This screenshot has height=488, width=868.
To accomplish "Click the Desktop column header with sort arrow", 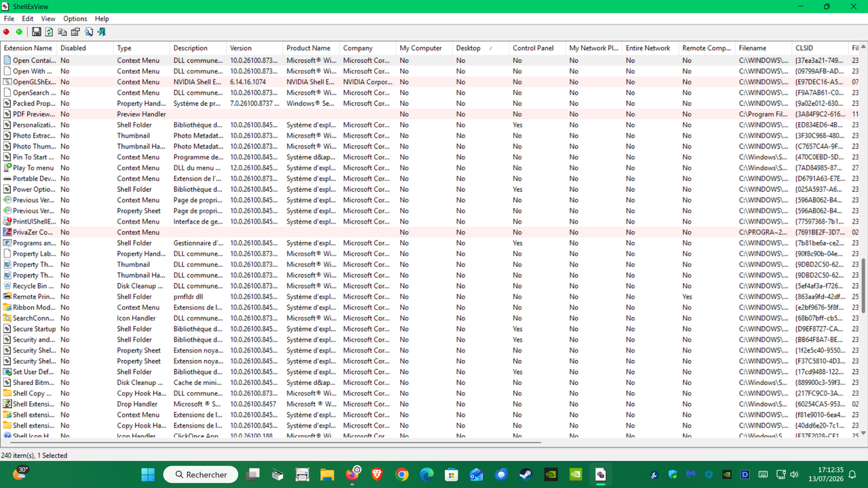I will tap(481, 48).
